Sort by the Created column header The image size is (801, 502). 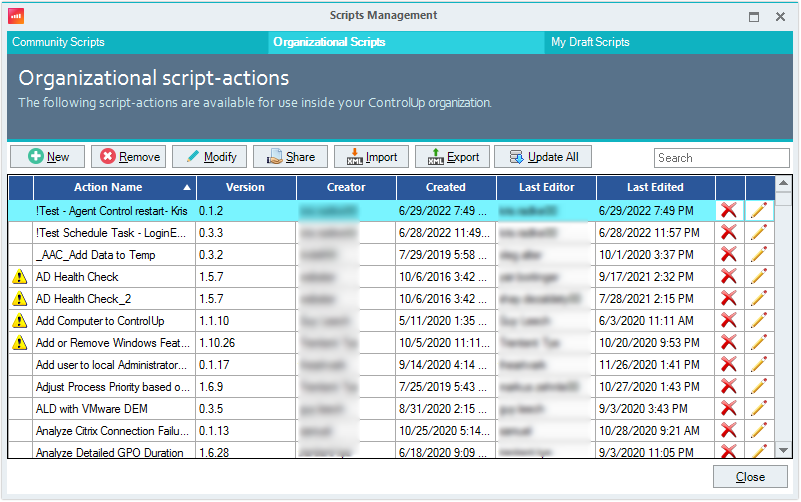[446, 187]
